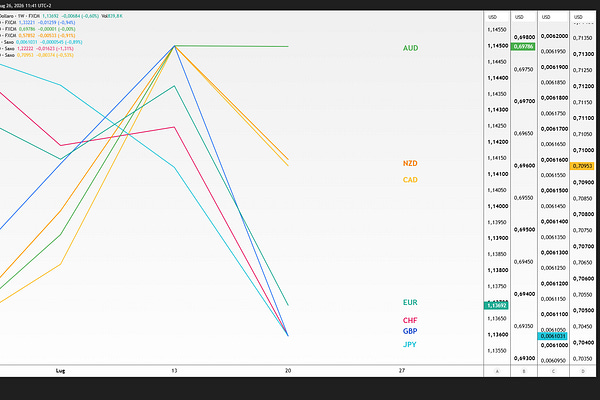The height and width of the screenshot is (400, 600).
Task: Click the 20 date on time axis
Action: (288, 371)
